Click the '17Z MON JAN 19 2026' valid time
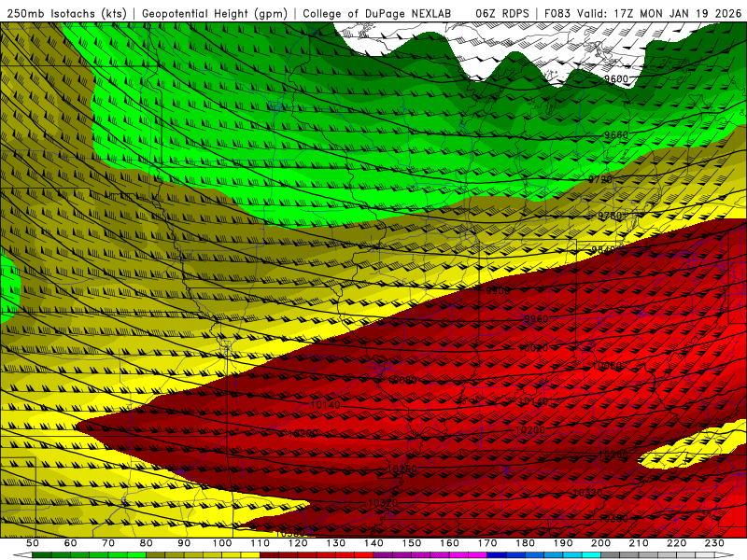 click(678, 14)
